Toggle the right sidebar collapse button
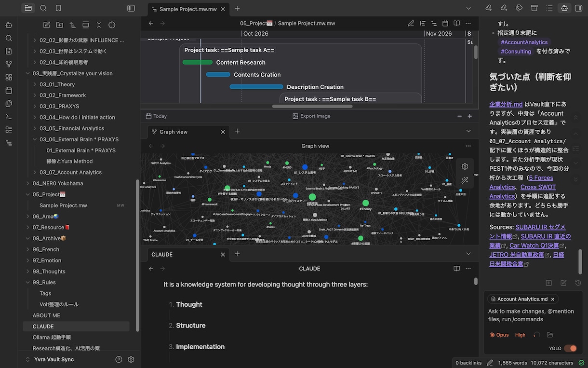 coord(579,8)
